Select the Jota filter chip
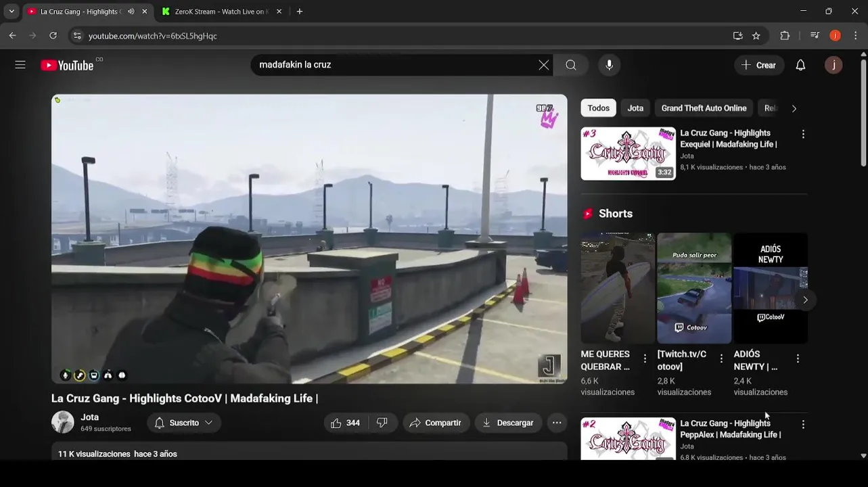Image resolution: width=868 pixels, height=487 pixels. coord(635,108)
